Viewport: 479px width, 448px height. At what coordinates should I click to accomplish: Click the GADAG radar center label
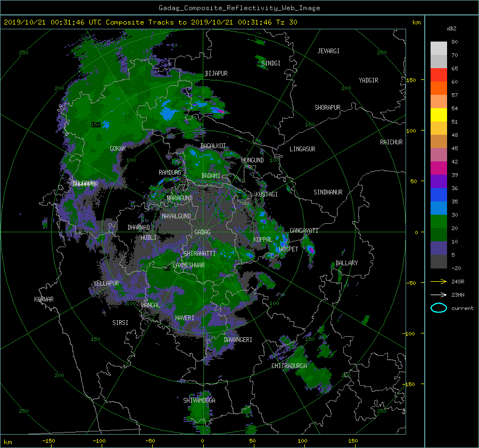click(202, 232)
